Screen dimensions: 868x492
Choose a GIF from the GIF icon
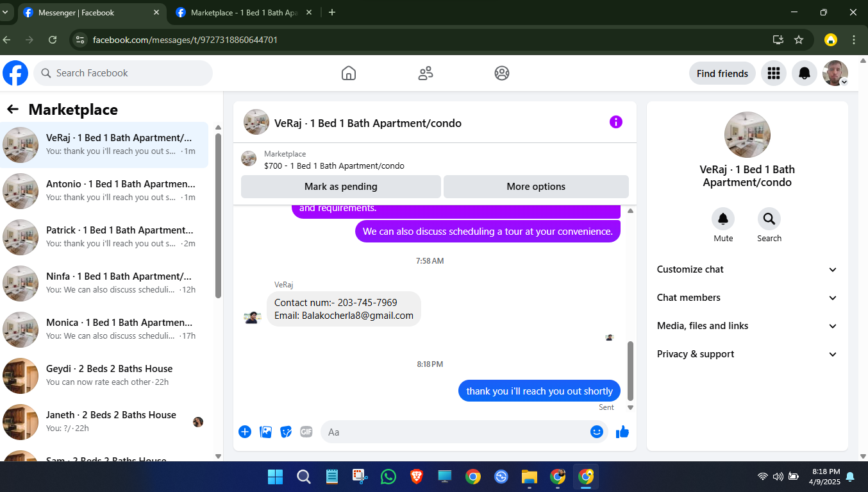306,432
